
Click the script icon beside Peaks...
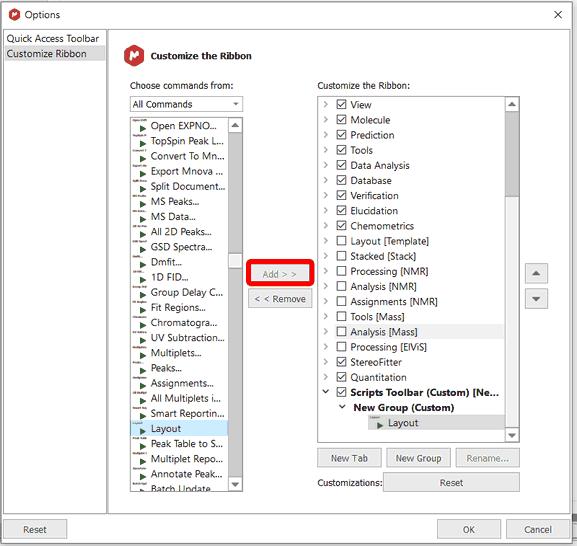tap(140, 368)
